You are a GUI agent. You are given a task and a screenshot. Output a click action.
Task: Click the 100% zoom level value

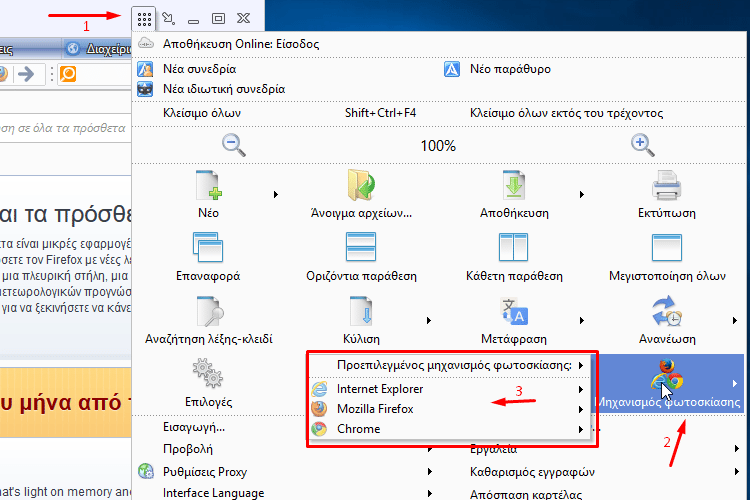click(438, 145)
